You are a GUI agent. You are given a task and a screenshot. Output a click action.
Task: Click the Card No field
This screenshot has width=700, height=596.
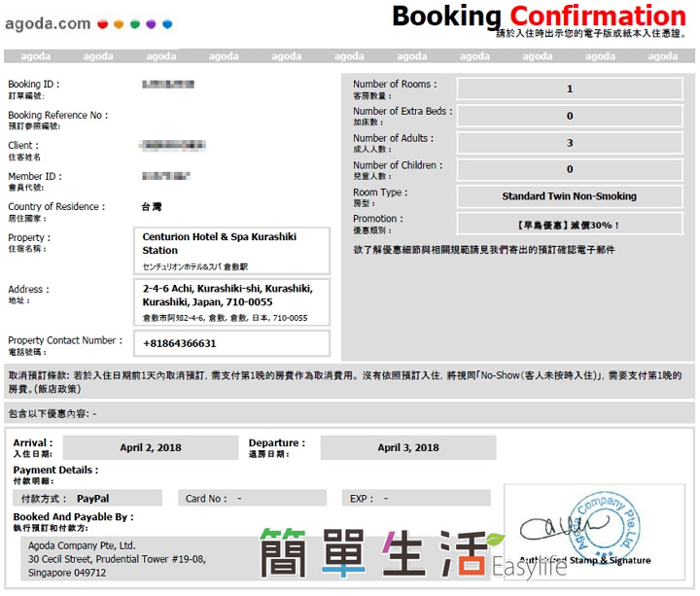coord(252,498)
